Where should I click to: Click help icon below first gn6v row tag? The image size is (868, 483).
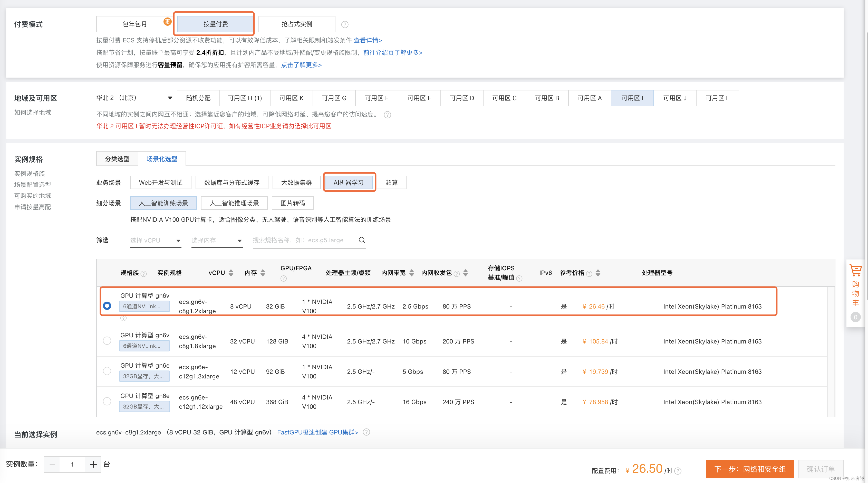coord(123,318)
